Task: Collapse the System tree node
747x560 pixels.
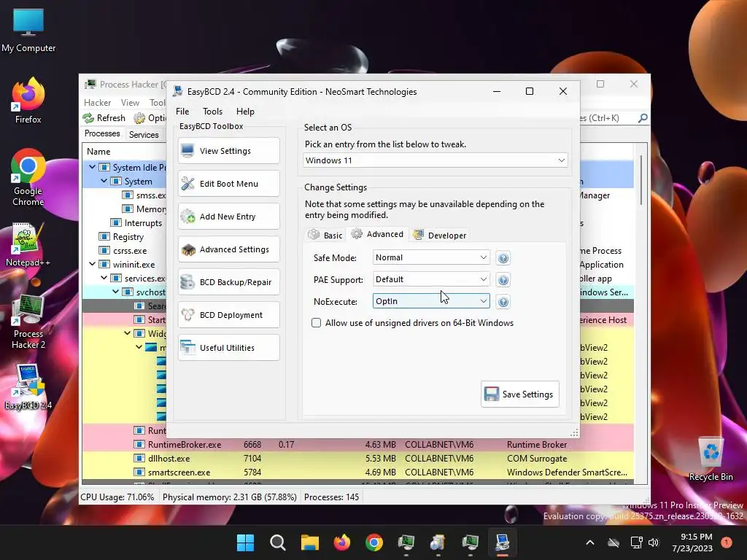Action: (104, 181)
